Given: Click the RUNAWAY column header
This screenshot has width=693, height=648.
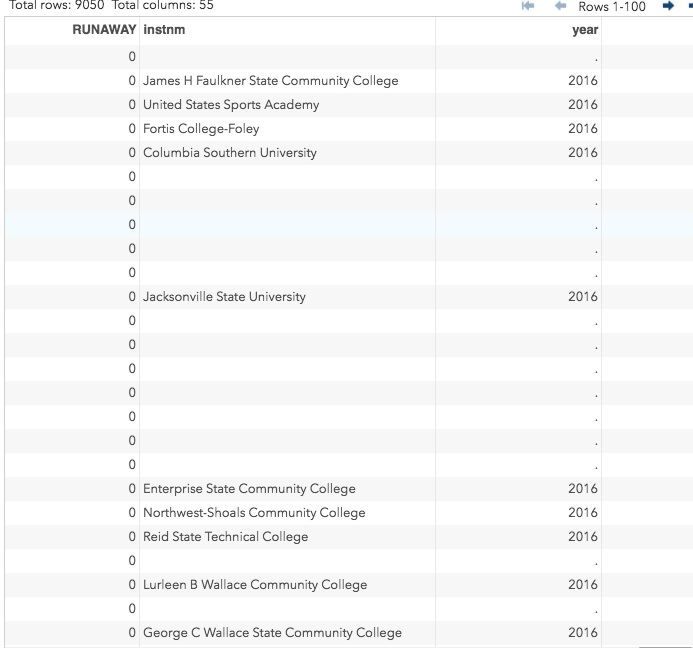Looking at the screenshot, I should (103, 30).
